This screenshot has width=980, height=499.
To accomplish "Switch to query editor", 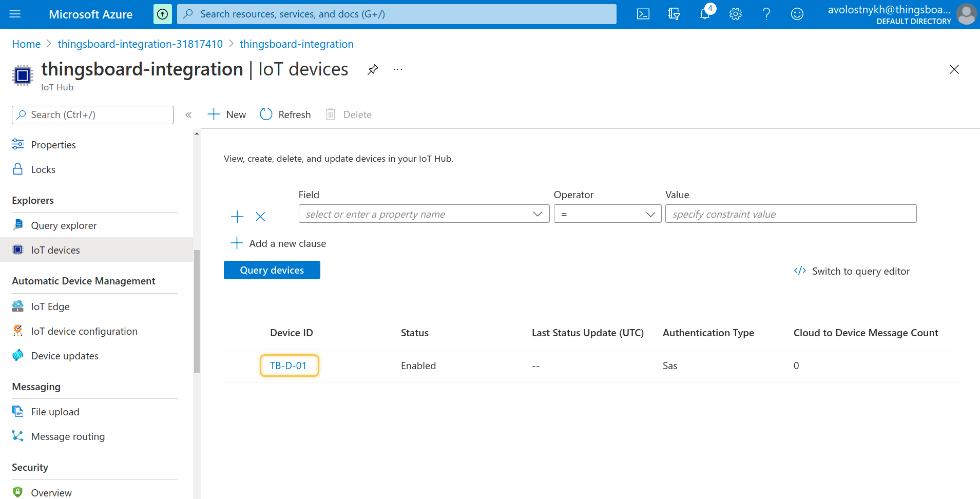I will click(x=852, y=271).
